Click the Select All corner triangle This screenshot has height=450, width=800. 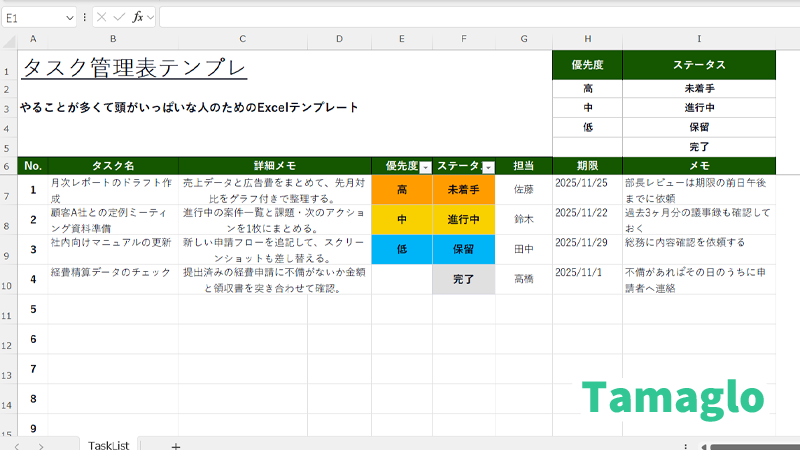point(8,39)
